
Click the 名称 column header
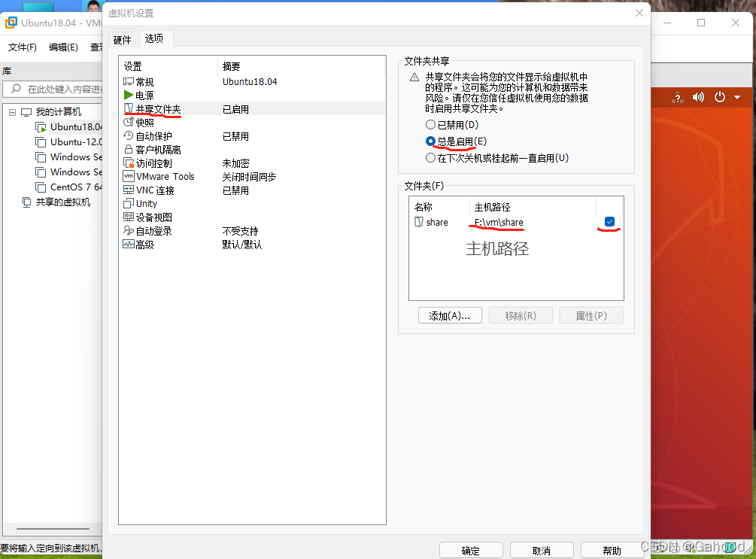pos(440,206)
